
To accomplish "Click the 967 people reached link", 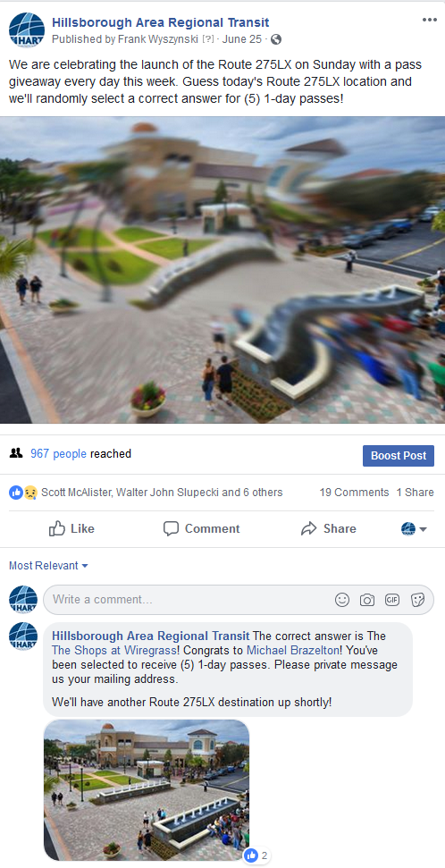I will tap(59, 454).
